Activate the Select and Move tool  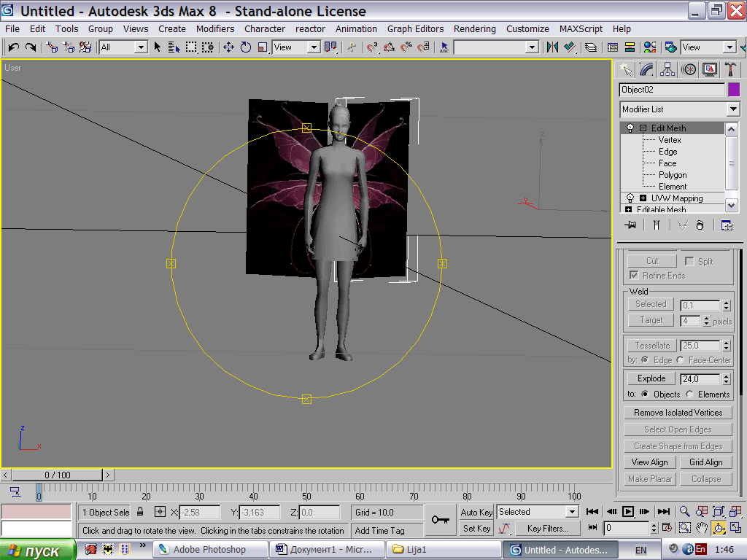228,47
